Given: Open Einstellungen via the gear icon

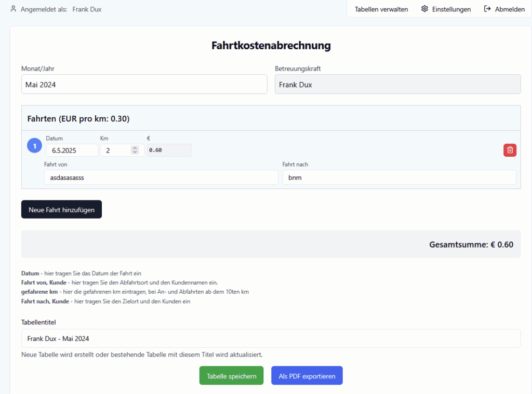Looking at the screenshot, I should [x=424, y=9].
